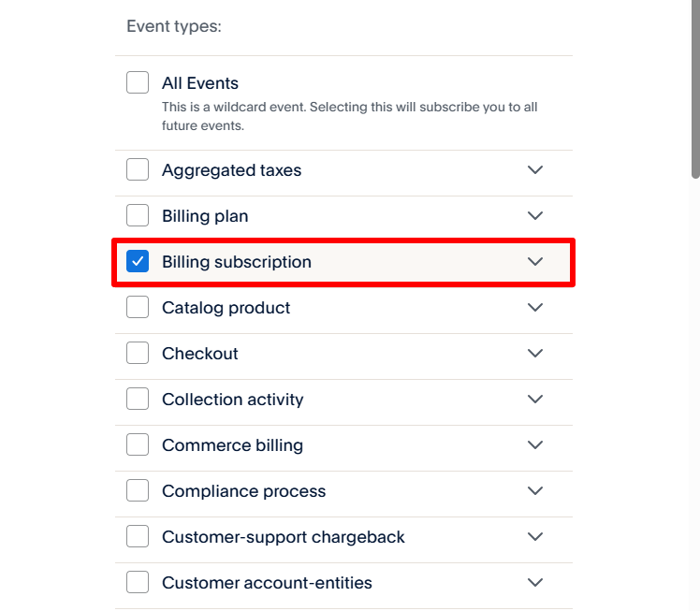700x611 pixels.
Task: Expand Billing plan event list
Action: [535, 215]
